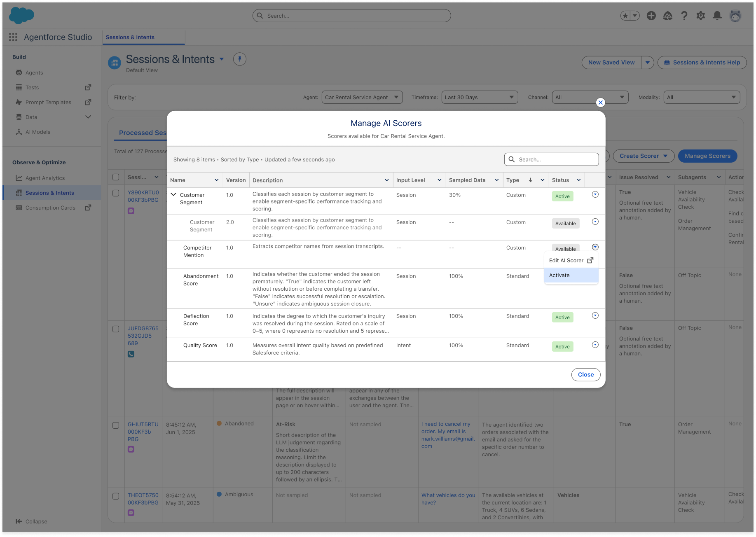Screen dimensions: 756x537
Task: Choose Activate from the row menu
Action: [x=571, y=276]
